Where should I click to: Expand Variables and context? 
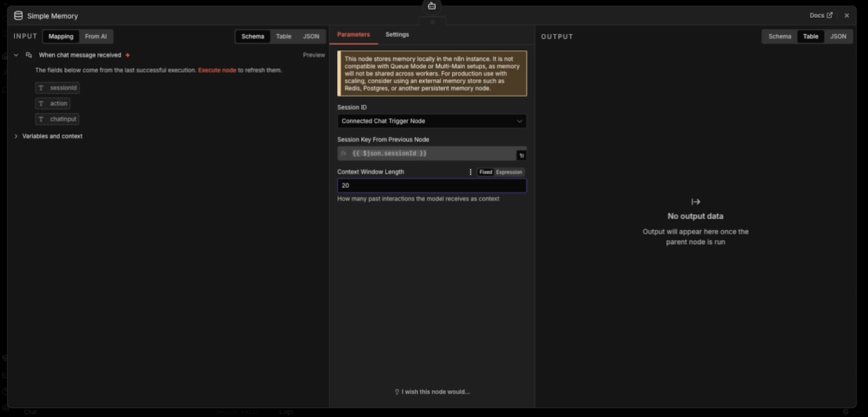pos(16,136)
